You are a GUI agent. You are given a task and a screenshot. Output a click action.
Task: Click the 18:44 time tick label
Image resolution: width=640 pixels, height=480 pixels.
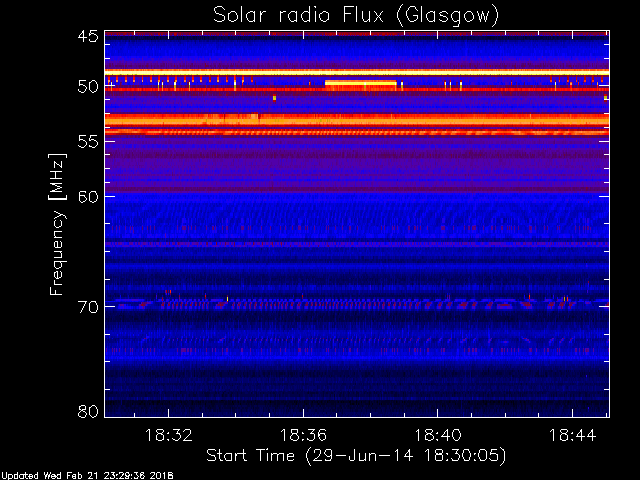click(573, 435)
